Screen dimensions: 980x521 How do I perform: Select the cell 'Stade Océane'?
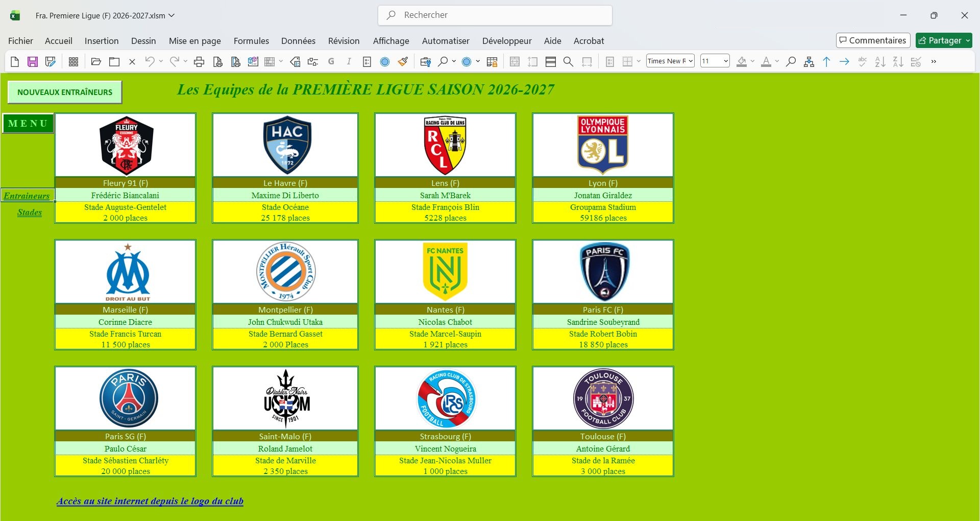[x=285, y=207]
